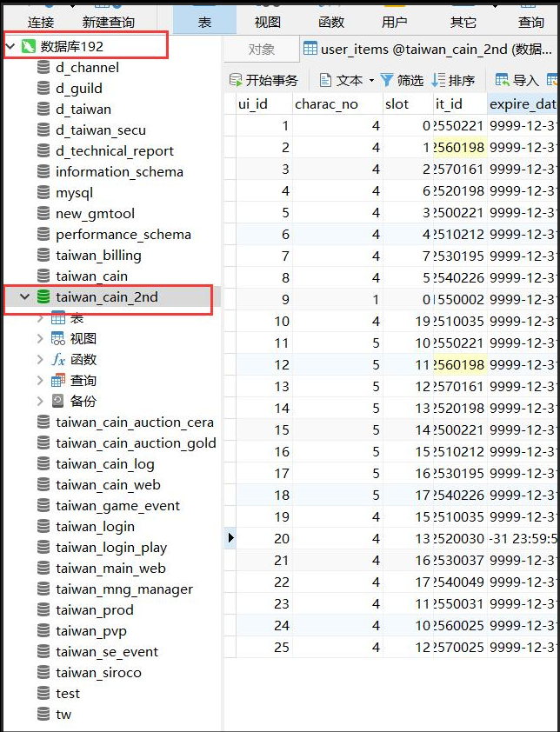This screenshot has width=560, height=732.
Task: Select the user_items @taiwan_cain_2nd tab
Action: coord(426,50)
